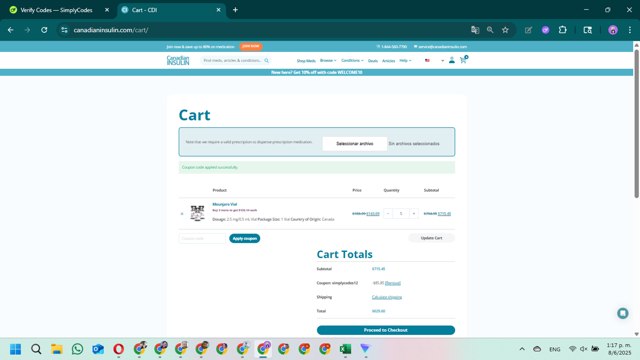The height and width of the screenshot is (360, 640).
Task: Click the quantity number field
Action: [x=401, y=213]
